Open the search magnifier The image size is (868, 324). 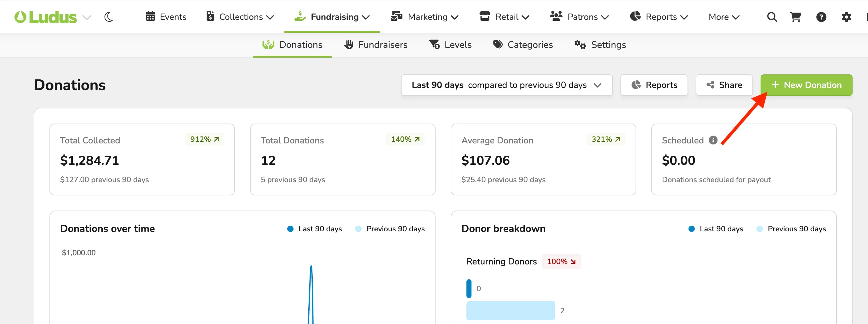point(772,17)
